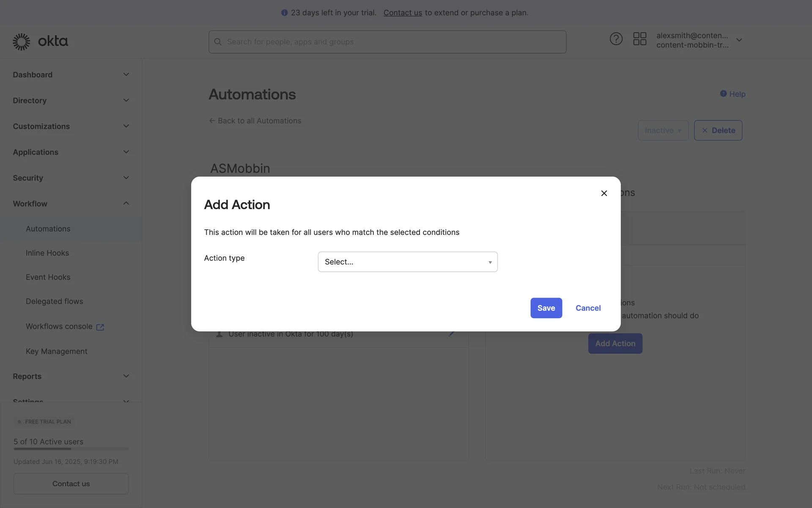812x508 pixels.
Task: Close the Add Action dialog
Action: click(604, 193)
